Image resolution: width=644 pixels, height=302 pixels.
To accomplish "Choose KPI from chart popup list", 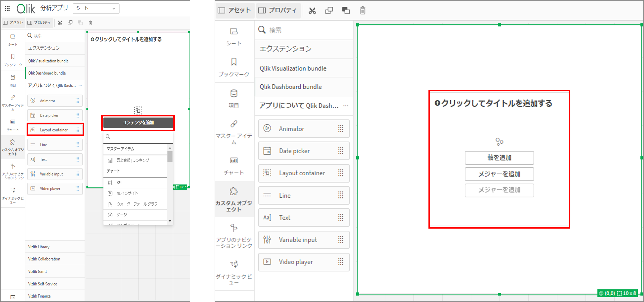I will (x=135, y=183).
